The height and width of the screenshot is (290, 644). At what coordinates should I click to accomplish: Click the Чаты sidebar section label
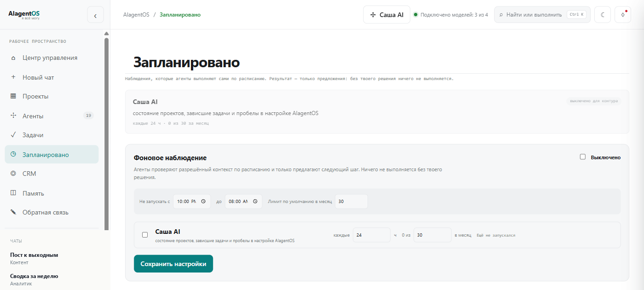pyautogui.click(x=16, y=241)
